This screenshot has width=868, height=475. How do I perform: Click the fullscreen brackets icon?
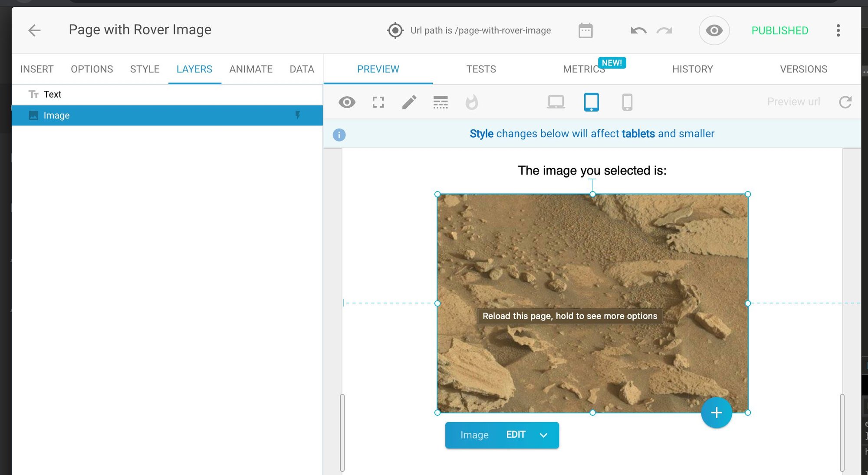coord(378,102)
